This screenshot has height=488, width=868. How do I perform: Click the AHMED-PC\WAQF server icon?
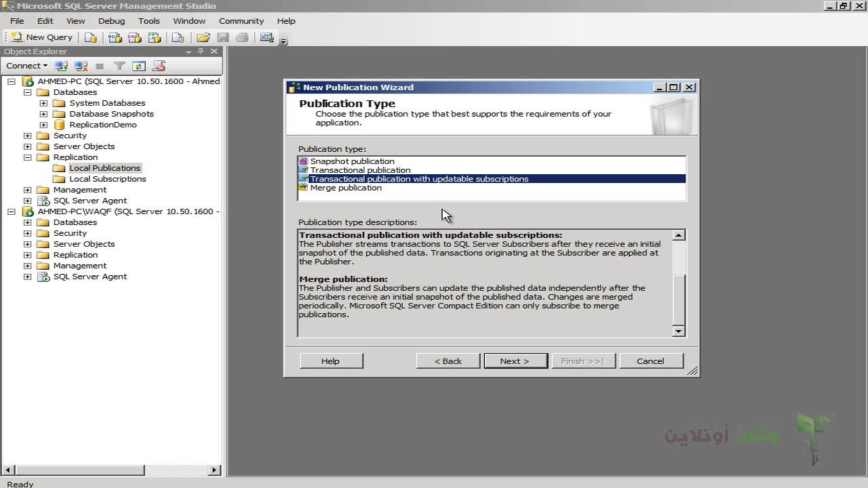click(28, 211)
